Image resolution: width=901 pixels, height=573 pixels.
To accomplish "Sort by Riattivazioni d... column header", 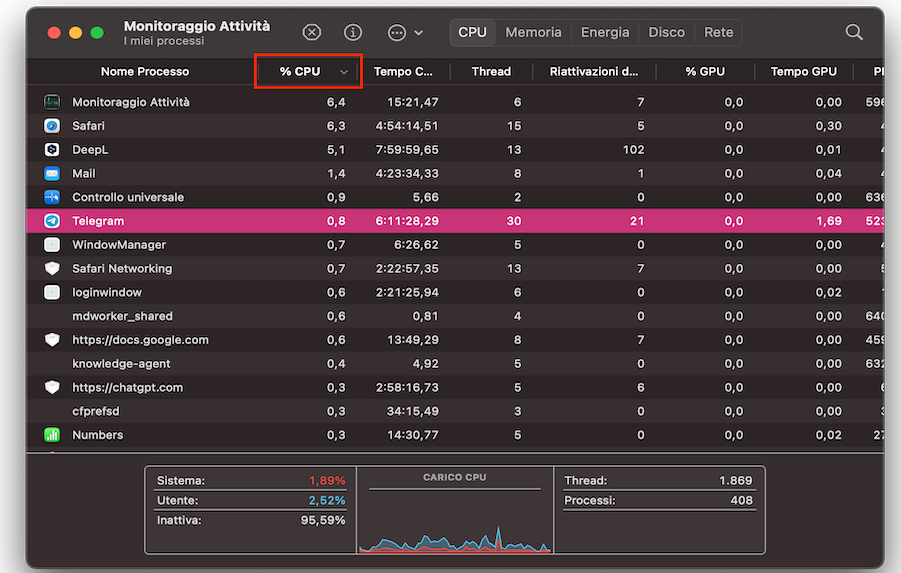I will (594, 72).
